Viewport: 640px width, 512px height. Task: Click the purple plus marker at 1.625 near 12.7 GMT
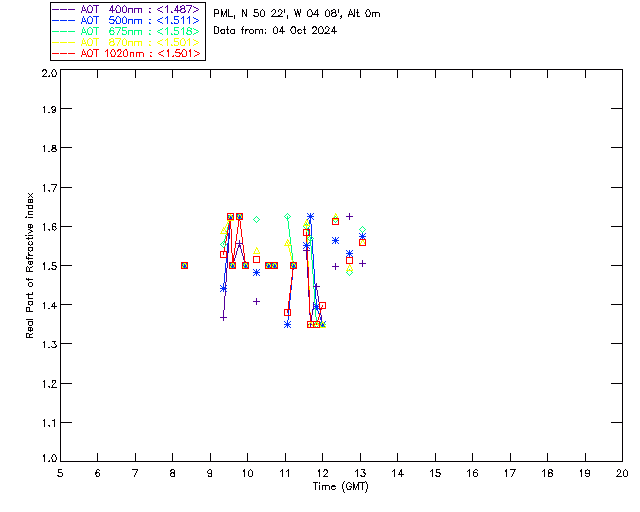349,217
